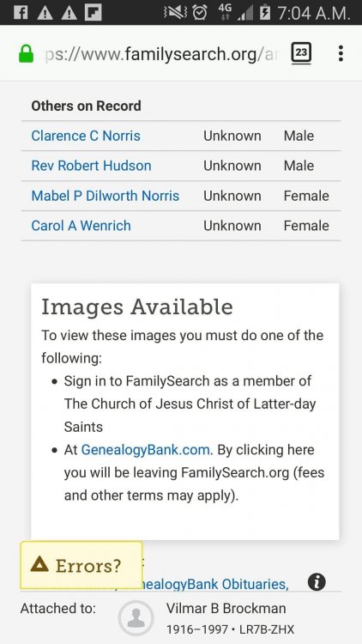Open Rev Robert Hudson record
The height and width of the screenshot is (644, 362).
91,166
